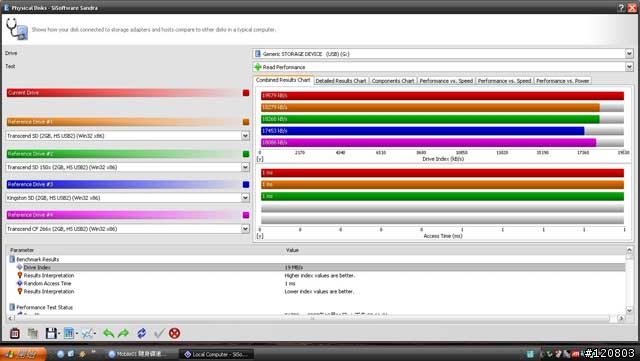Click the copy sheets icon in bottom toolbar
The width and height of the screenshot is (640, 361).
click(33, 333)
